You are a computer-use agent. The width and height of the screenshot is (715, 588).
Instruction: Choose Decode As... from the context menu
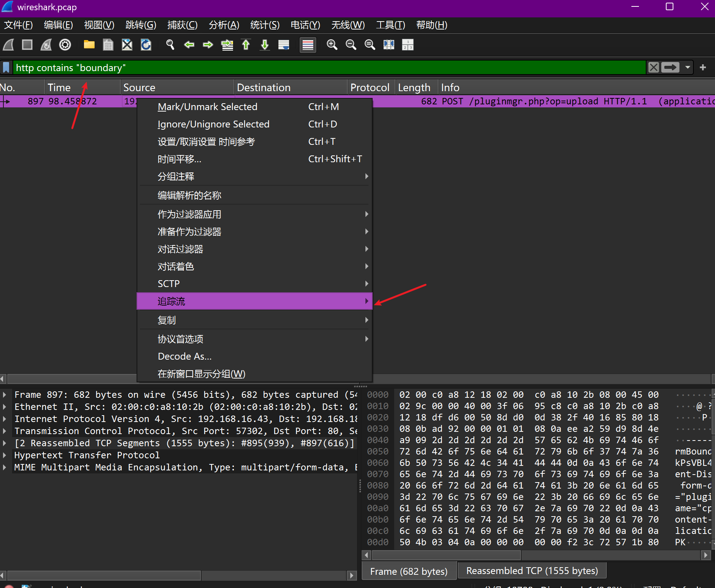click(x=185, y=357)
